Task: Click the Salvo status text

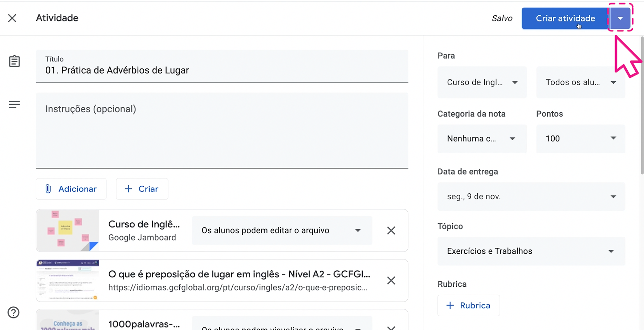Action: tap(502, 18)
